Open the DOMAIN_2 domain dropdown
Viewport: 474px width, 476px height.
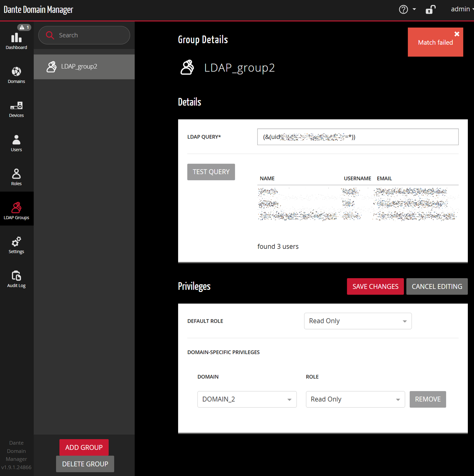pyautogui.click(x=247, y=399)
